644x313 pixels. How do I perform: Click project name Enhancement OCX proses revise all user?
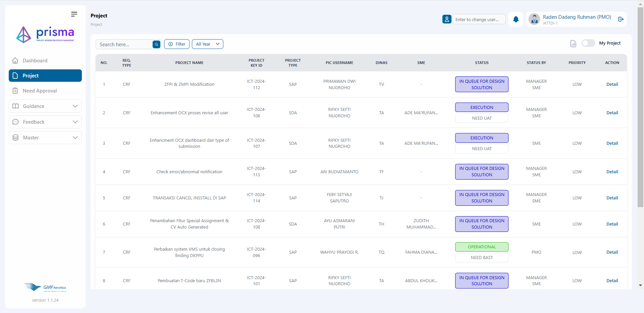(189, 113)
